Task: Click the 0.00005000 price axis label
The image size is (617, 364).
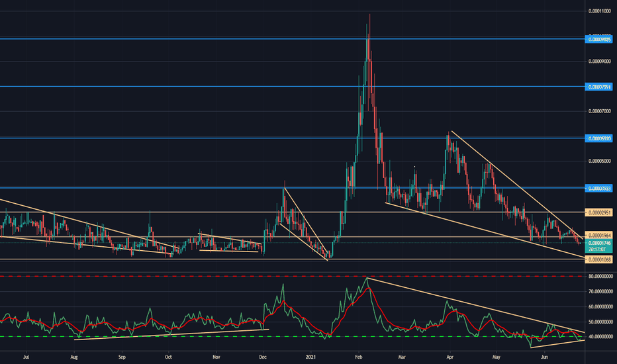Action: [600, 161]
